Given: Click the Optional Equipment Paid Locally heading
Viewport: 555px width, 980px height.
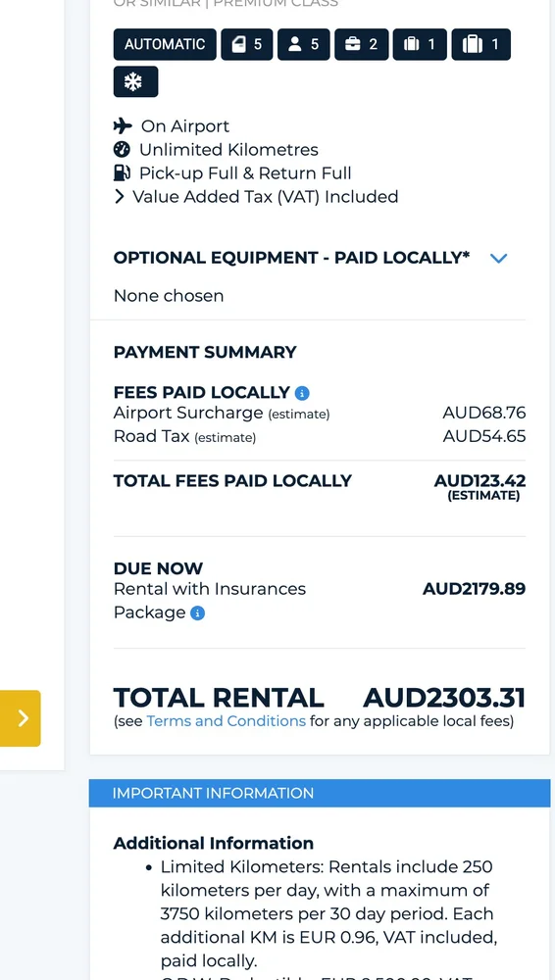Looking at the screenshot, I should (291, 258).
